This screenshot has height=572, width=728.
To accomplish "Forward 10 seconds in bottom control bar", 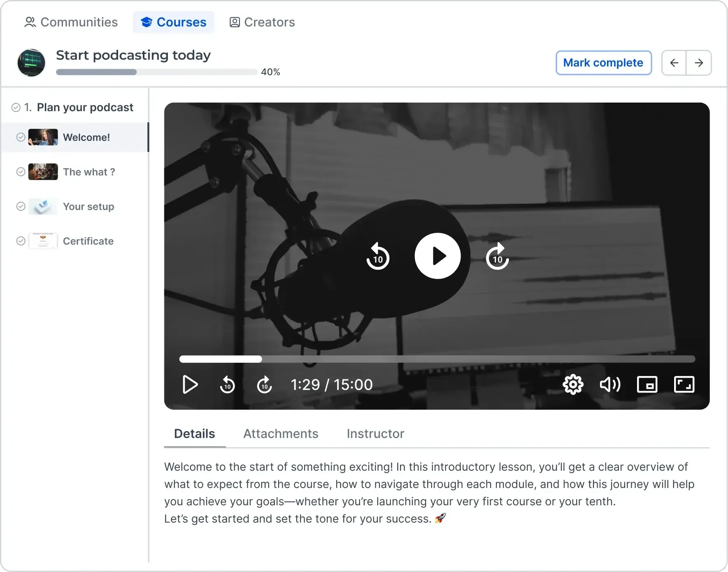I will 265,385.
